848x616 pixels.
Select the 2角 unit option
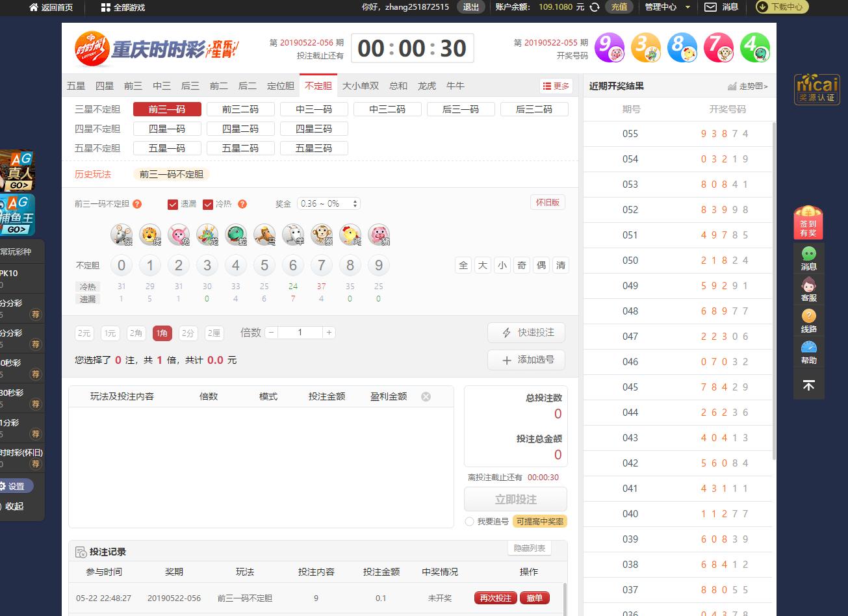click(x=136, y=333)
